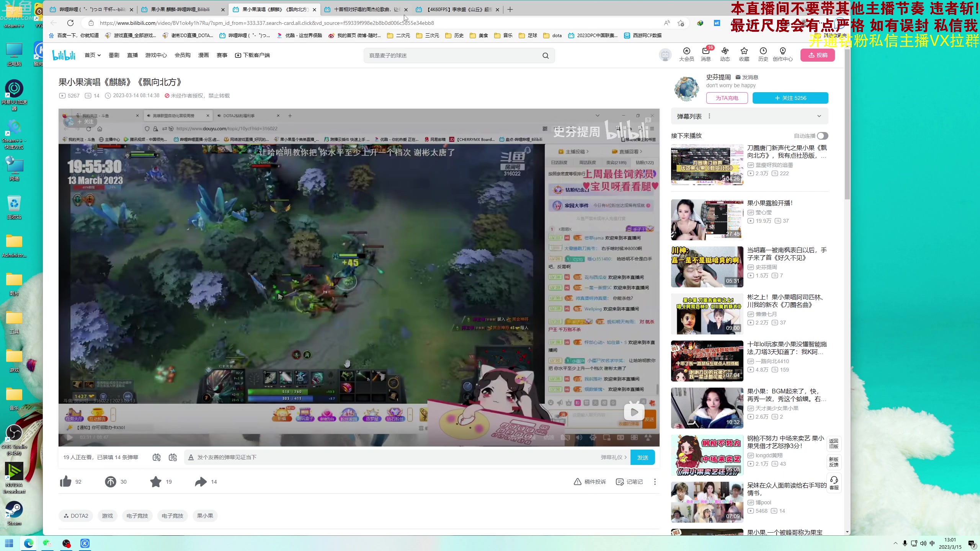The width and height of the screenshot is (980, 551).
Task: Open the 下载客户端 navigation item
Action: coord(252,55)
